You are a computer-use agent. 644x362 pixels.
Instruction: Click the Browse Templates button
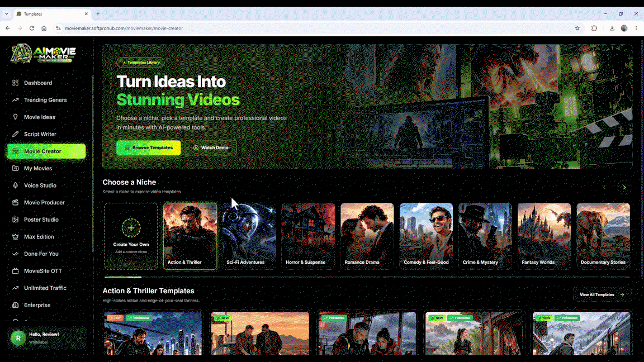[x=148, y=147]
